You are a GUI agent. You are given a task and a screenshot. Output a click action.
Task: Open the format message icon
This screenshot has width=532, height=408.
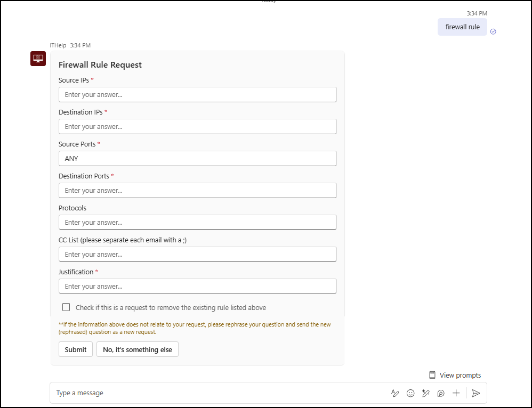coord(394,393)
